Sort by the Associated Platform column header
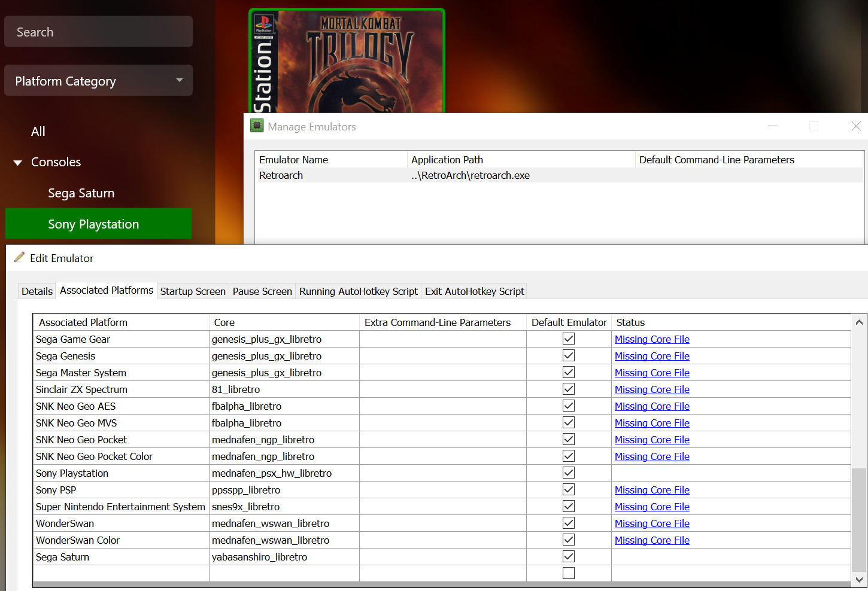The width and height of the screenshot is (868, 591). tap(121, 322)
